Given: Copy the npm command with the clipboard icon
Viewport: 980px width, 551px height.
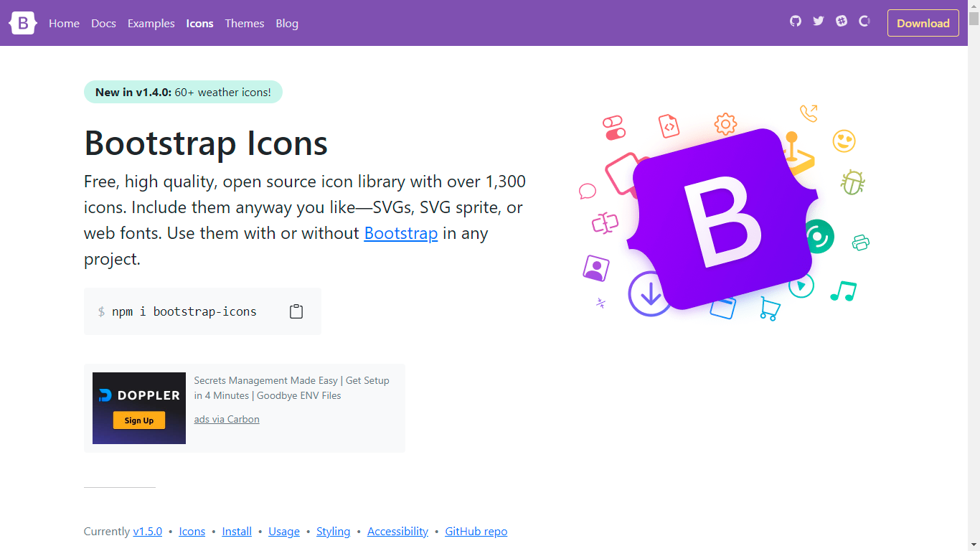Looking at the screenshot, I should (296, 311).
